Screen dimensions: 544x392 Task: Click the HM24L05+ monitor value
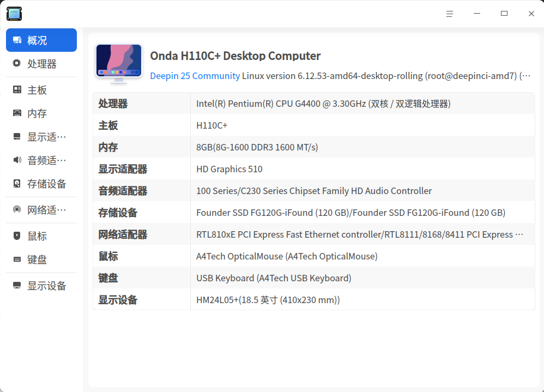click(x=268, y=300)
